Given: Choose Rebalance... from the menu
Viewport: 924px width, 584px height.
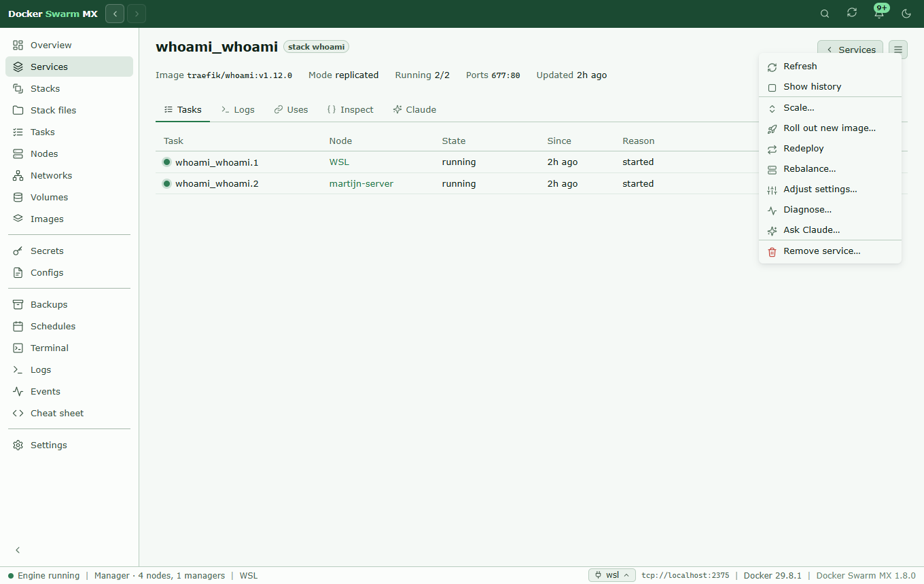Looking at the screenshot, I should pos(830,168).
